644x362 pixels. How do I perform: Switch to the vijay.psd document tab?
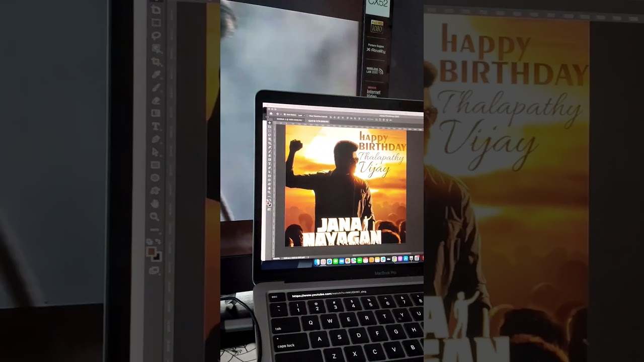pyautogui.click(x=318, y=121)
